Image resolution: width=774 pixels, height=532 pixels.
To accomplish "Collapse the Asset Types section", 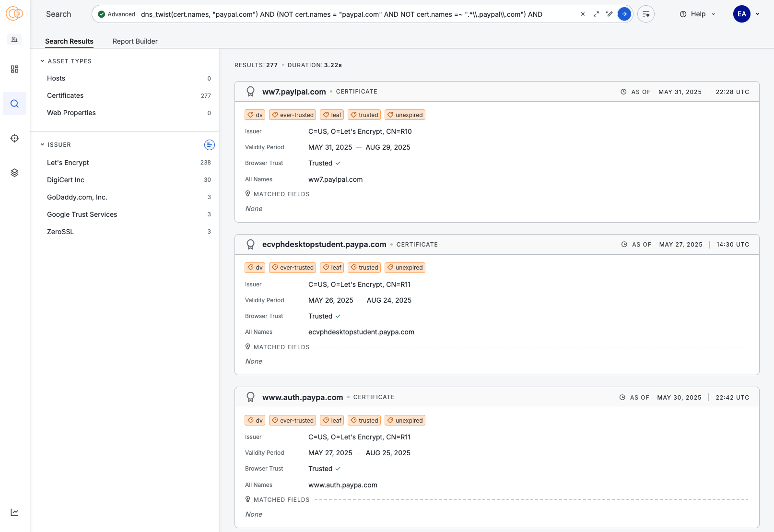I will click(42, 61).
